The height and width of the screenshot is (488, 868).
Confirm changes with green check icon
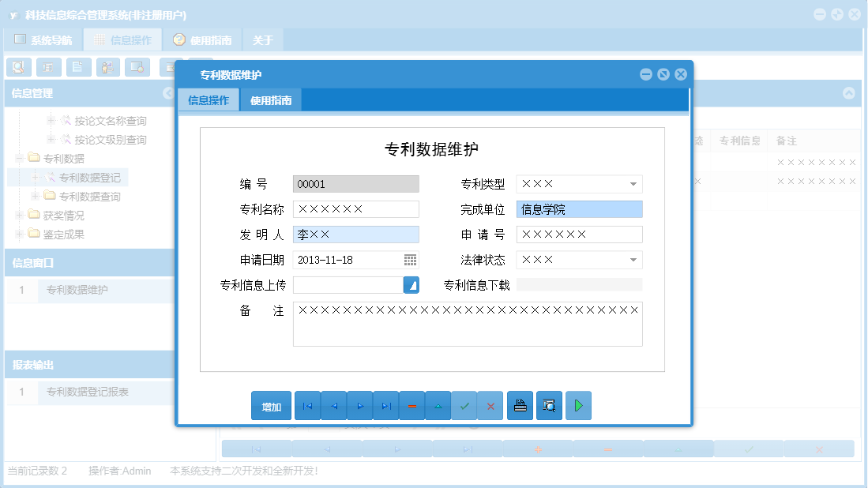point(464,405)
